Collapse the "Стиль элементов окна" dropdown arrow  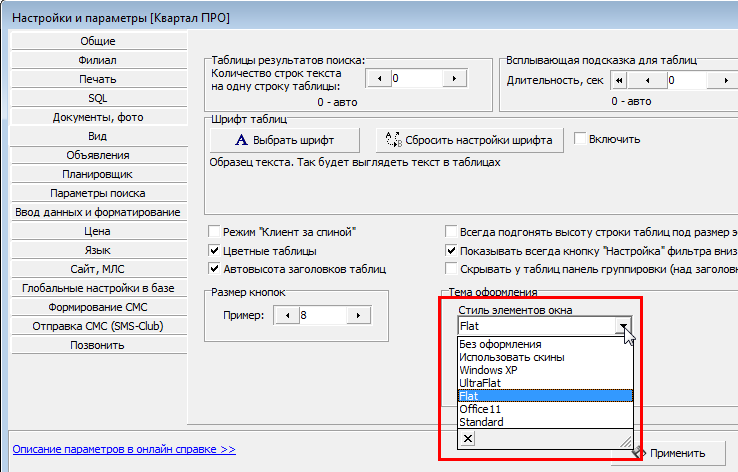coord(624,326)
